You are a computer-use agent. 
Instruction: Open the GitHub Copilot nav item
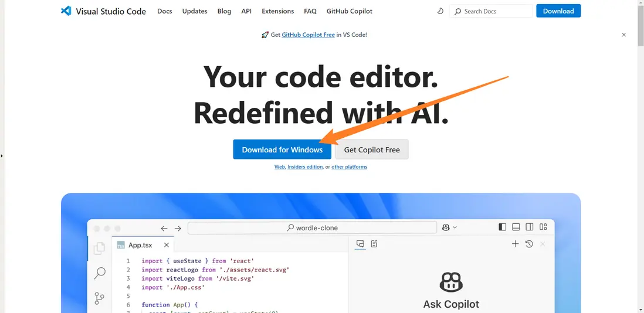coord(350,11)
